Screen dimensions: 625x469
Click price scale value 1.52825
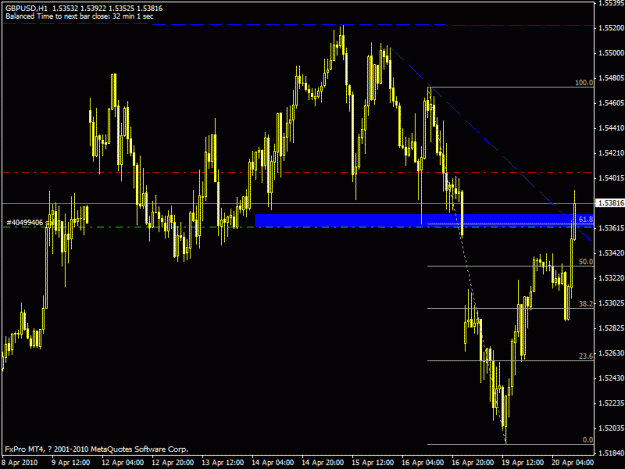(610, 328)
